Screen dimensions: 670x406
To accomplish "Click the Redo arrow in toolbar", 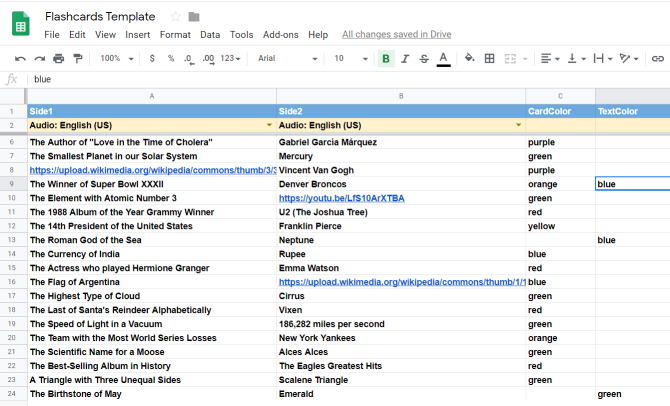I will pyautogui.click(x=39, y=59).
